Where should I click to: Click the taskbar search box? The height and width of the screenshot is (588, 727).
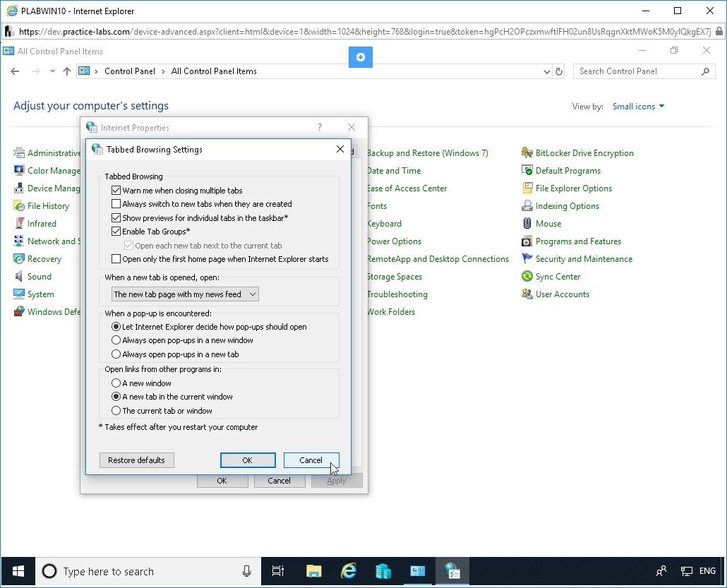click(x=148, y=571)
